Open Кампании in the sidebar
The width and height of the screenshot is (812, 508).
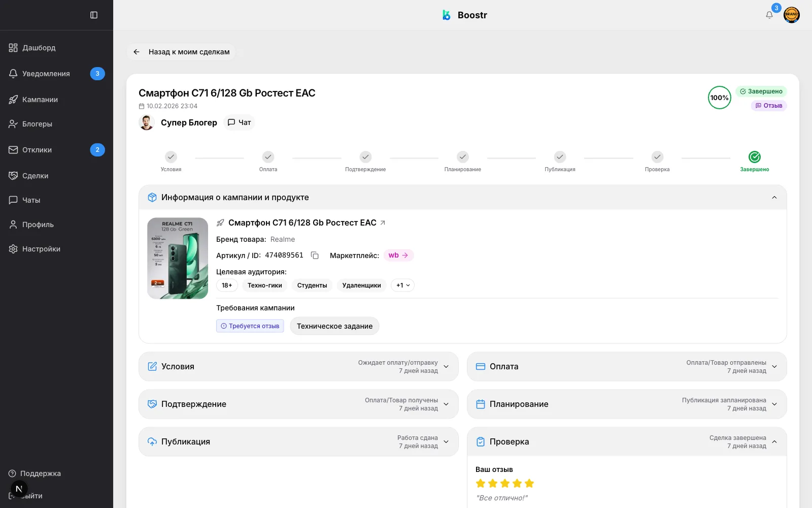click(x=40, y=100)
